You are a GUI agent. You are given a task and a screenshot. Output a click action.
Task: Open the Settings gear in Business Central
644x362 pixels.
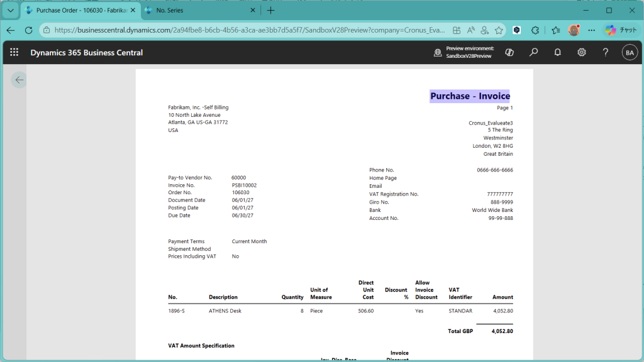(x=582, y=53)
